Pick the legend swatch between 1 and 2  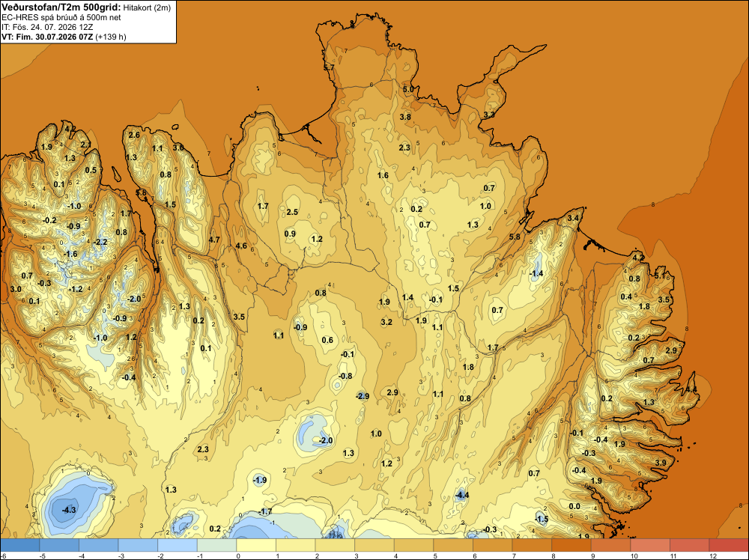[296, 545]
